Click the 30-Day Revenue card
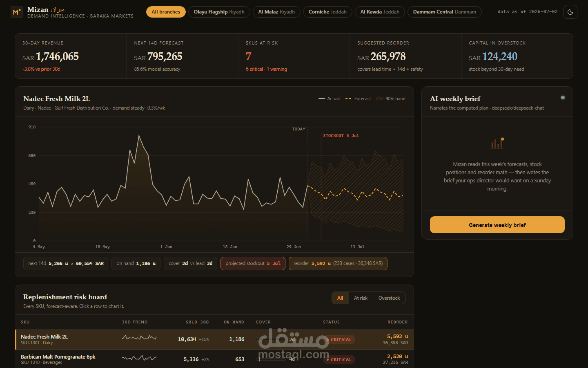 (x=71, y=56)
